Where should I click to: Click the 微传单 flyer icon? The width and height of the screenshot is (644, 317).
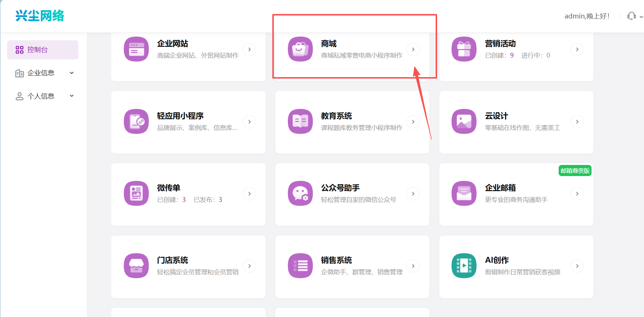coord(136,193)
